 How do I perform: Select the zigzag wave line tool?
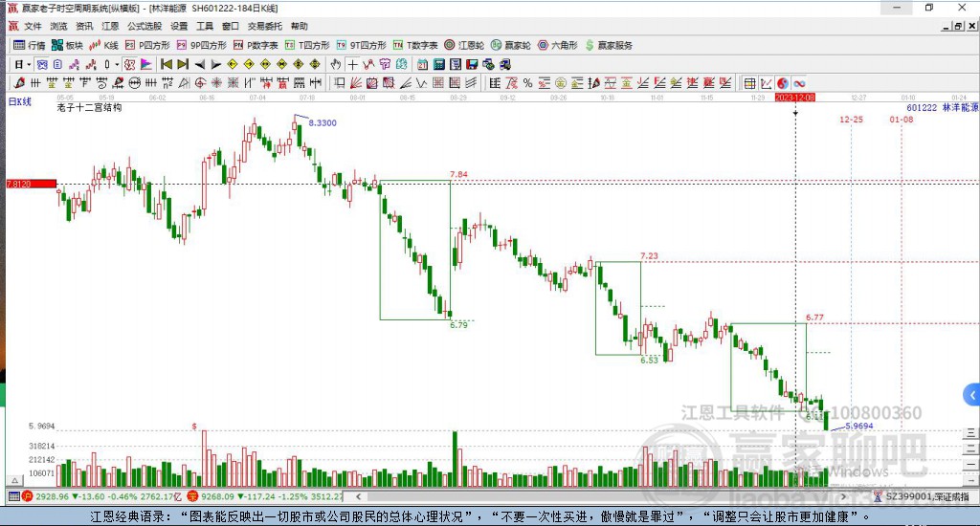pos(422,83)
